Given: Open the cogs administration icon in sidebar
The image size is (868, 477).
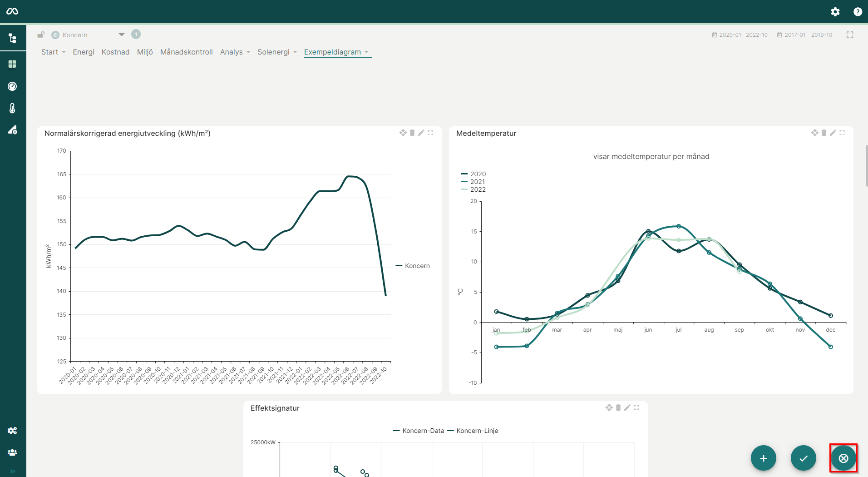Looking at the screenshot, I should point(12,431).
